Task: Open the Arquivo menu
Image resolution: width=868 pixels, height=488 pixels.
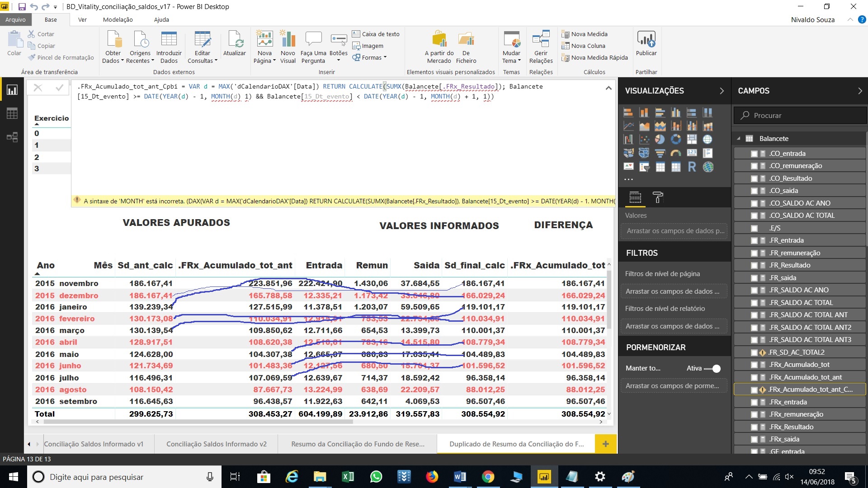Action: (16, 19)
